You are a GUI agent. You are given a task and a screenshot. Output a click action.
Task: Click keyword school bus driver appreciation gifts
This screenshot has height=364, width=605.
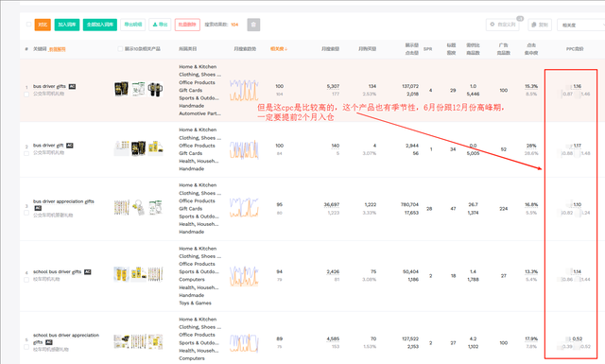[66, 338]
